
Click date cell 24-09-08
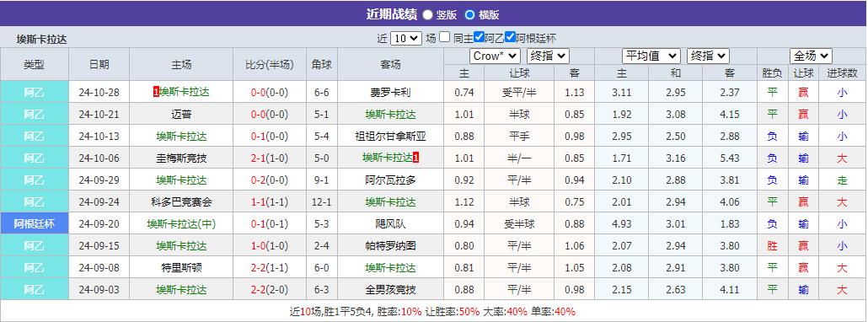(x=99, y=268)
